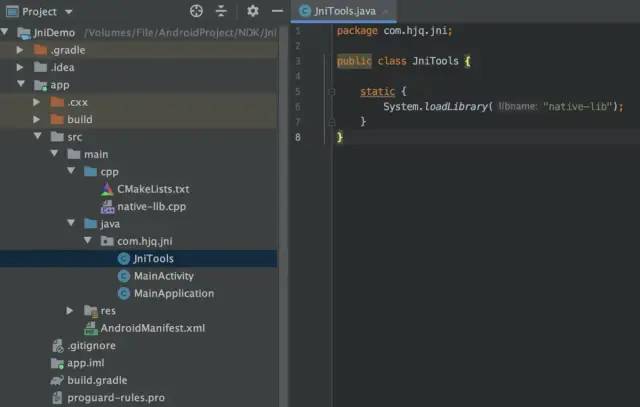Click the blue java source folder icon
Screen dimensions: 640x407
coord(90,224)
